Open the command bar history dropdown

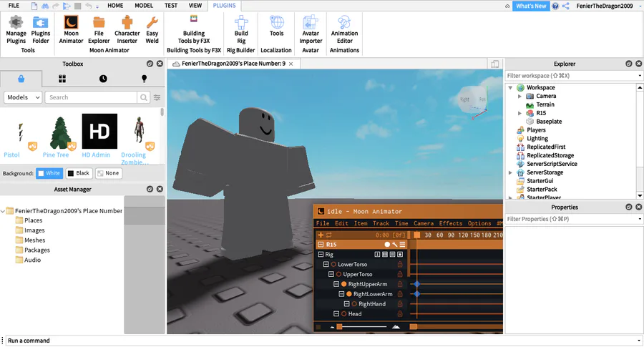pyautogui.click(x=639, y=341)
